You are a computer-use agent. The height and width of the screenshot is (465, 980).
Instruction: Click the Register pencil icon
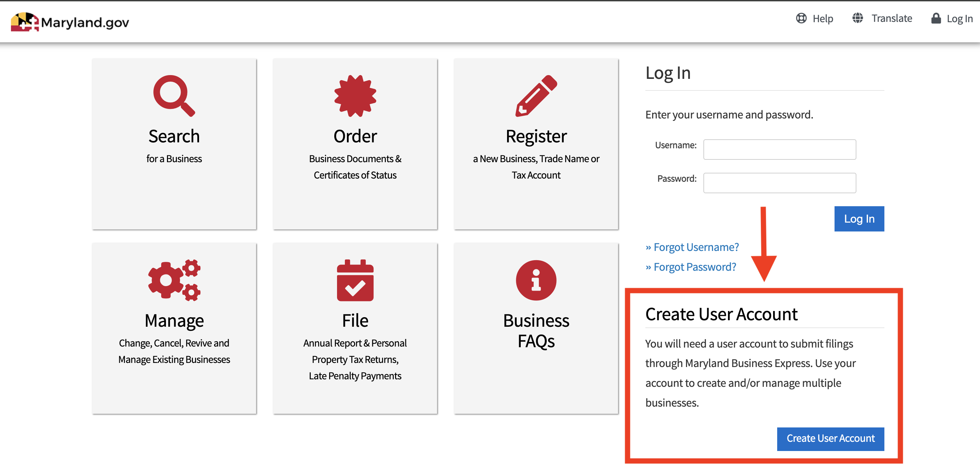point(536,96)
